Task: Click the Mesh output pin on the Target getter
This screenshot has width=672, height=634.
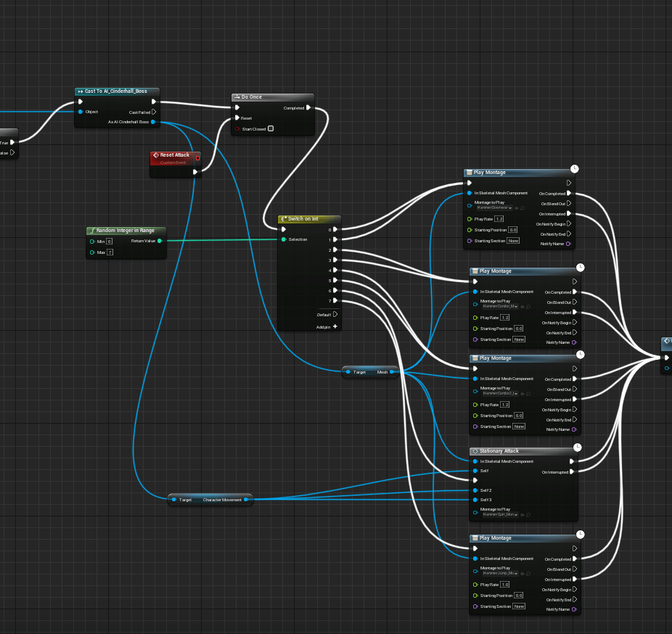Action: (x=392, y=371)
